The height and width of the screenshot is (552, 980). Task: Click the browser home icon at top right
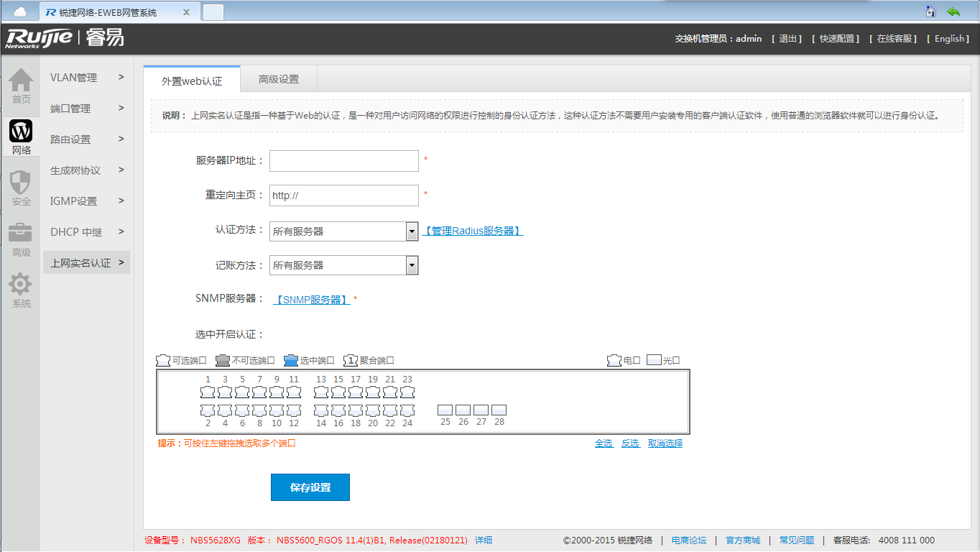930,11
